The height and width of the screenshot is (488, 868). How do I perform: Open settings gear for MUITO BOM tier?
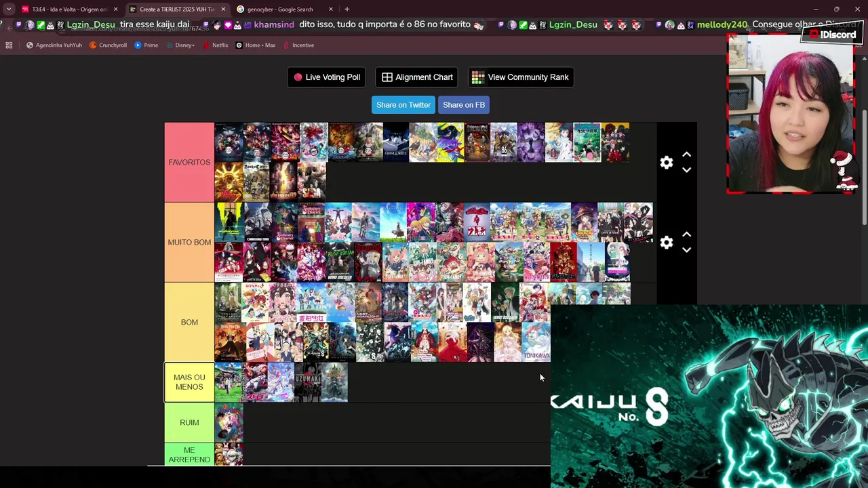(667, 243)
